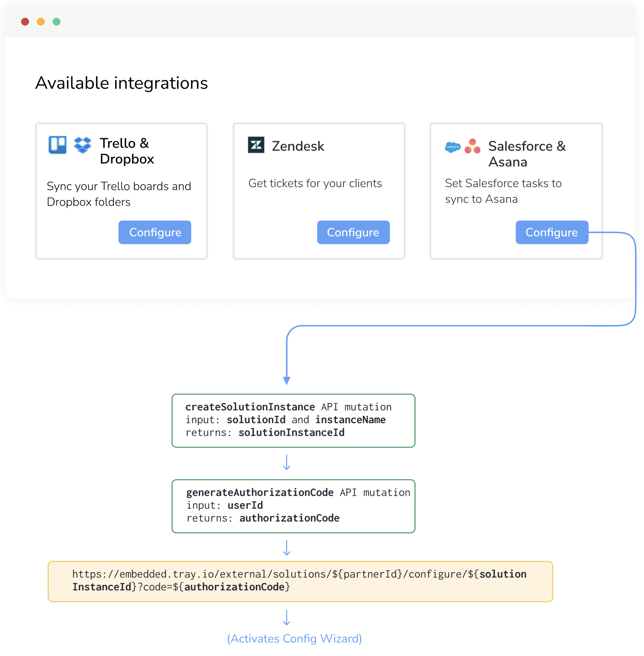Click the Salesforce & Asana card title

point(527,154)
